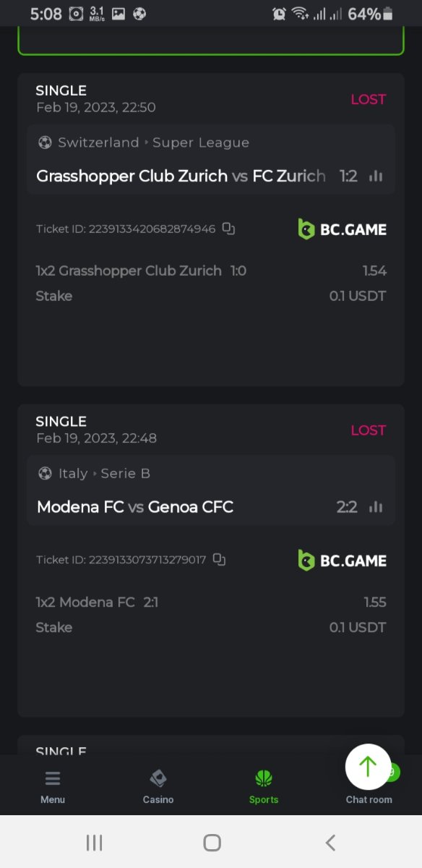This screenshot has height=868, width=422.
Task: Open the Casino section
Action: tap(158, 786)
